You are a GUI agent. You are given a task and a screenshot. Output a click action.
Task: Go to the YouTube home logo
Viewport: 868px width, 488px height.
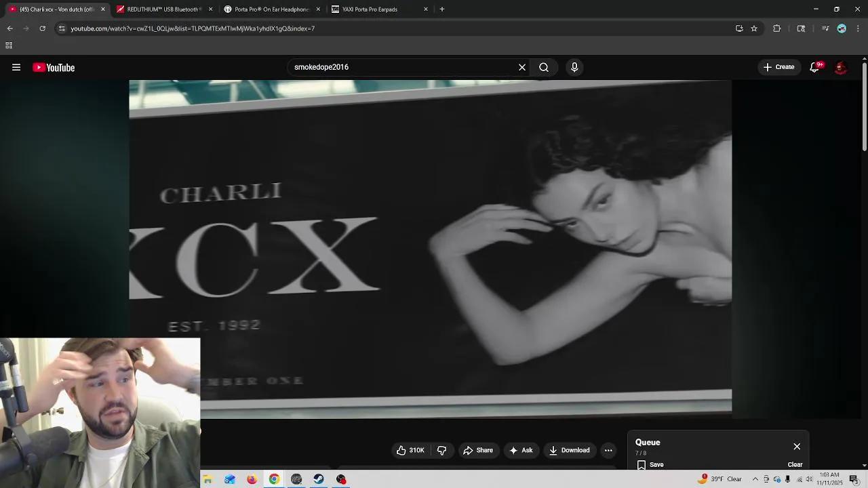(54, 67)
